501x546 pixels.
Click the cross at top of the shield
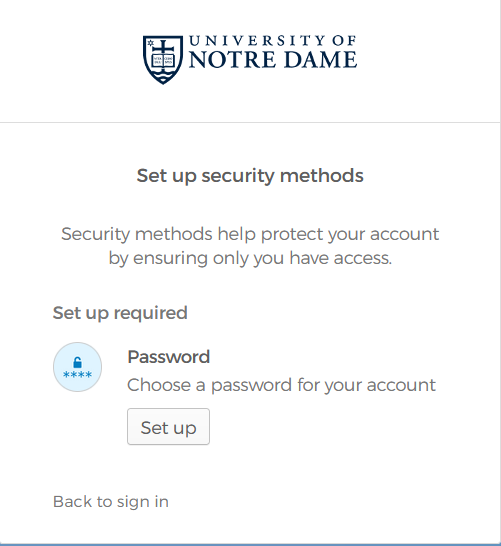(163, 47)
